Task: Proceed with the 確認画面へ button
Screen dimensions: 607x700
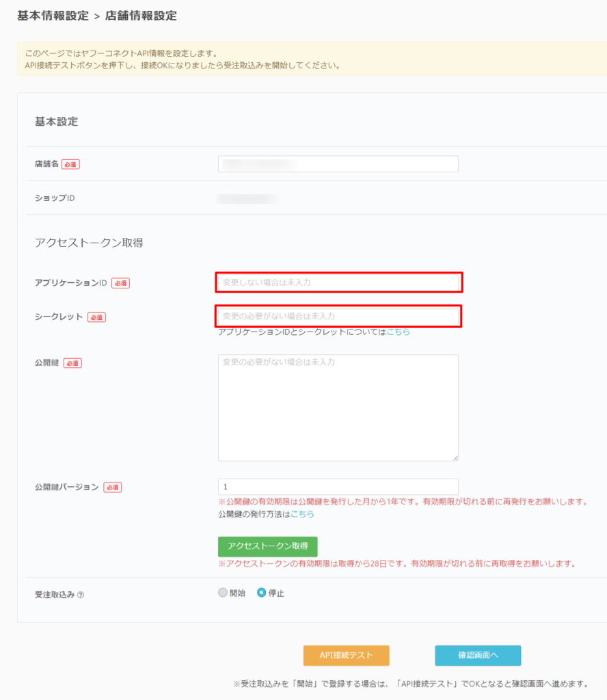Action: [x=478, y=655]
